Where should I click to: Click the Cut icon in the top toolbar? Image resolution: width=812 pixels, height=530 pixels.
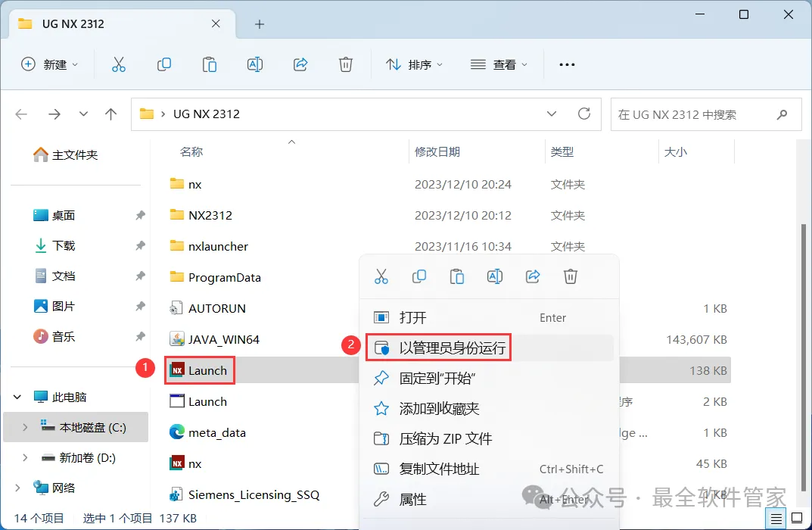point(119,64)
